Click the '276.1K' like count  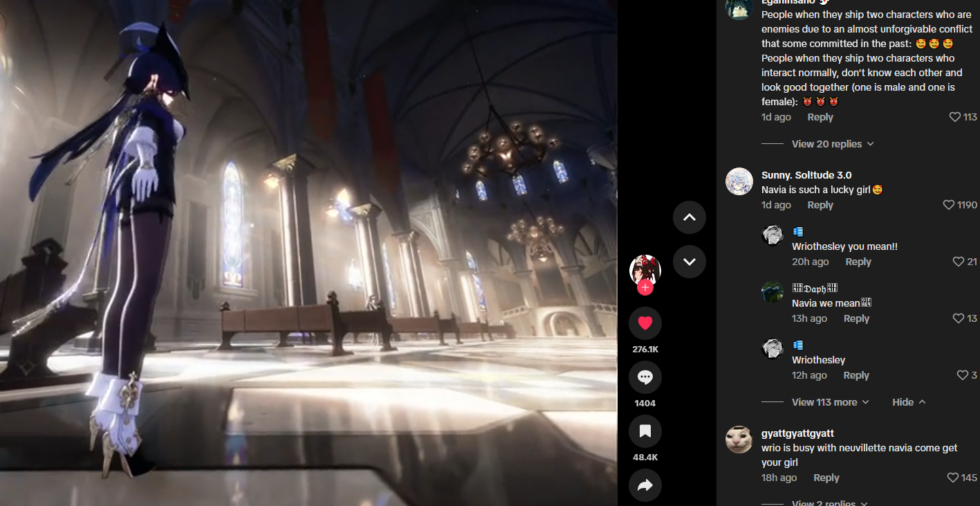(x=645, y=350)
